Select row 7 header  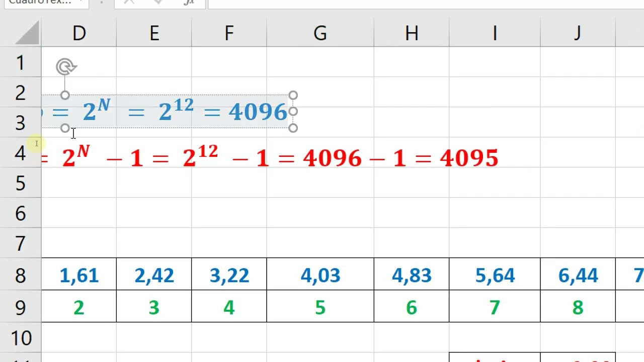pos(20,243)
